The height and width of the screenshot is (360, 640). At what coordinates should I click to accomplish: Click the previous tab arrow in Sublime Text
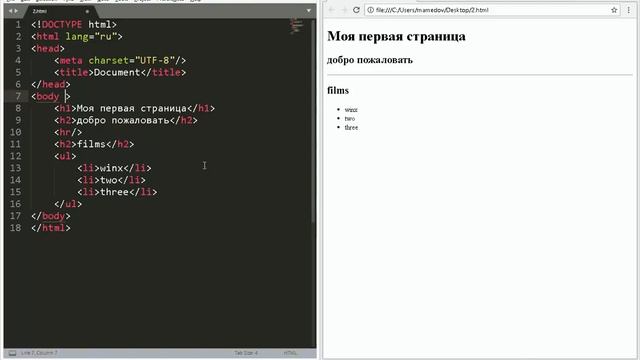pyautogui.click(x=10, y=11)
